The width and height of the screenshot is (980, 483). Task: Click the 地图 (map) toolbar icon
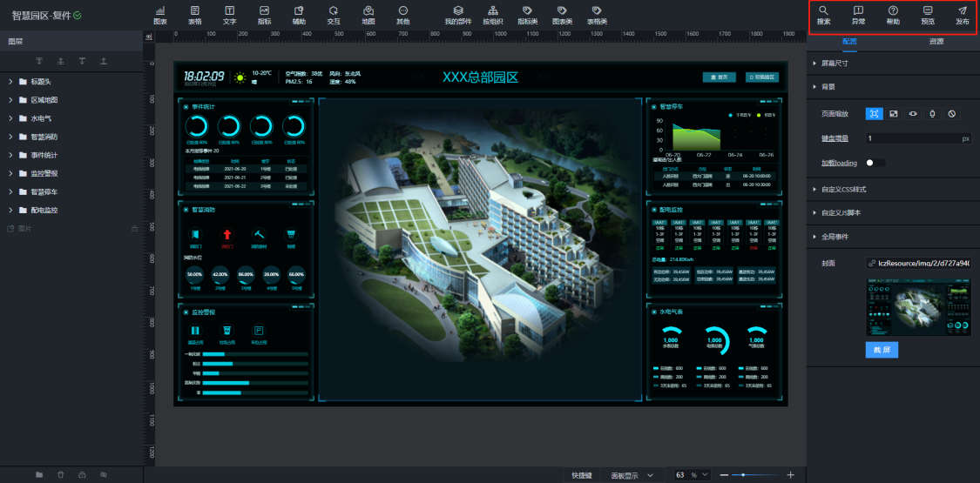pos(368,14)
